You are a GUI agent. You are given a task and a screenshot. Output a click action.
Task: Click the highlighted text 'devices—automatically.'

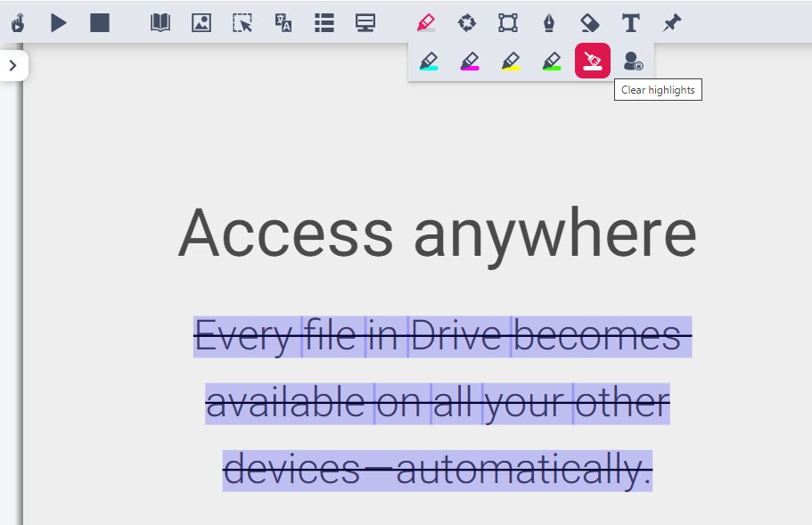pos(438,470)
